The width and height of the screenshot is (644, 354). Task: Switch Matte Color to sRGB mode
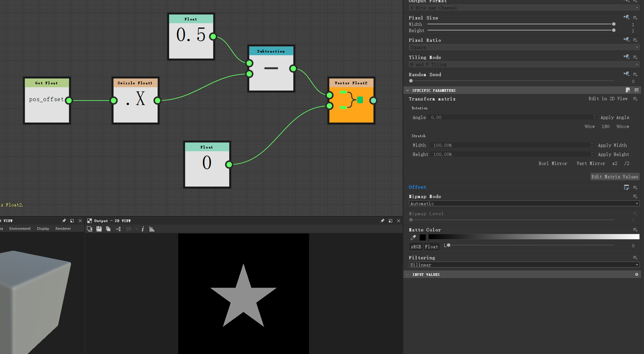tap(416, 247)
